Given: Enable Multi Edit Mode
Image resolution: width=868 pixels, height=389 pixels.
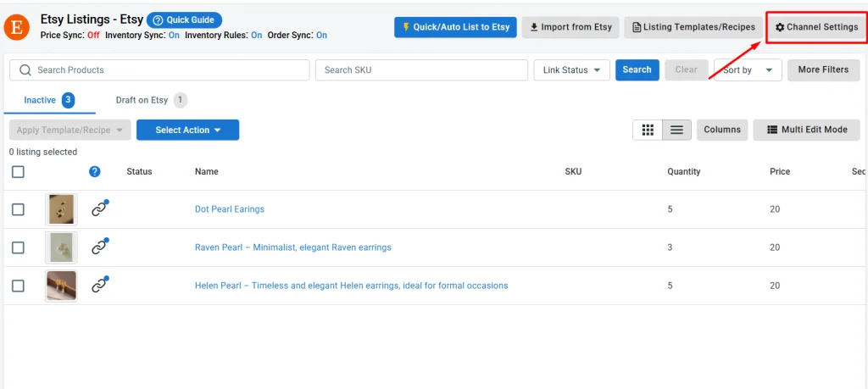Looking at the screenshot, I should coord(807,130).
